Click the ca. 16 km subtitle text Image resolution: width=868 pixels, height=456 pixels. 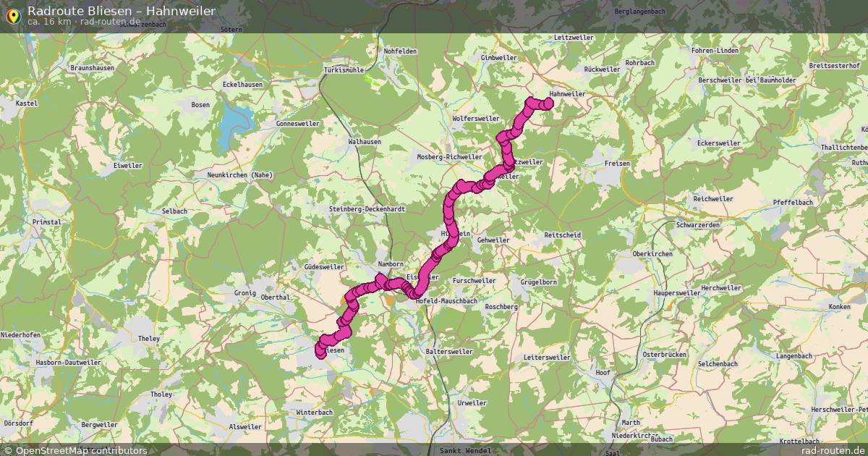click(49, 21)
